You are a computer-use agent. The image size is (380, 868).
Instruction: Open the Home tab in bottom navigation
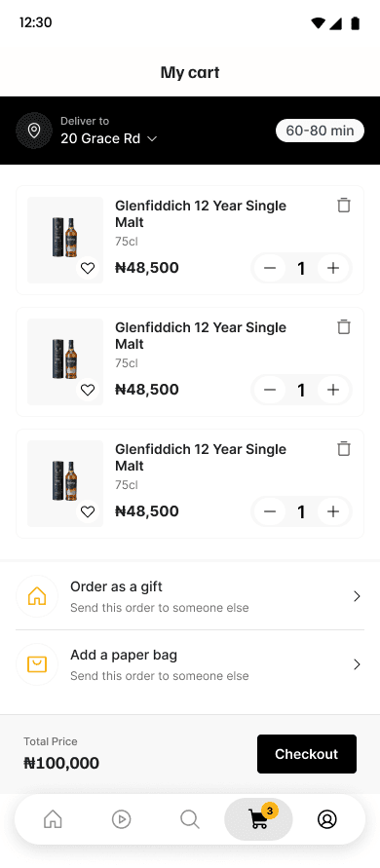(x=54, y=818)
